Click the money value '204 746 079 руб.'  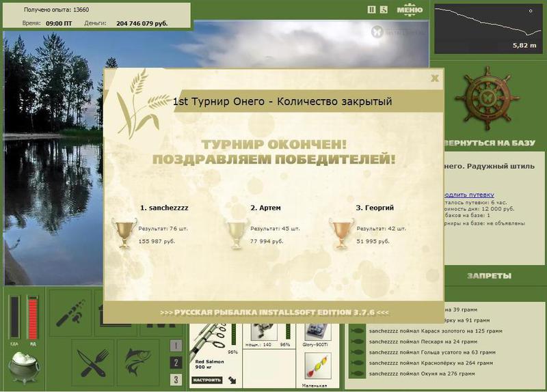(x=142, y=24)
